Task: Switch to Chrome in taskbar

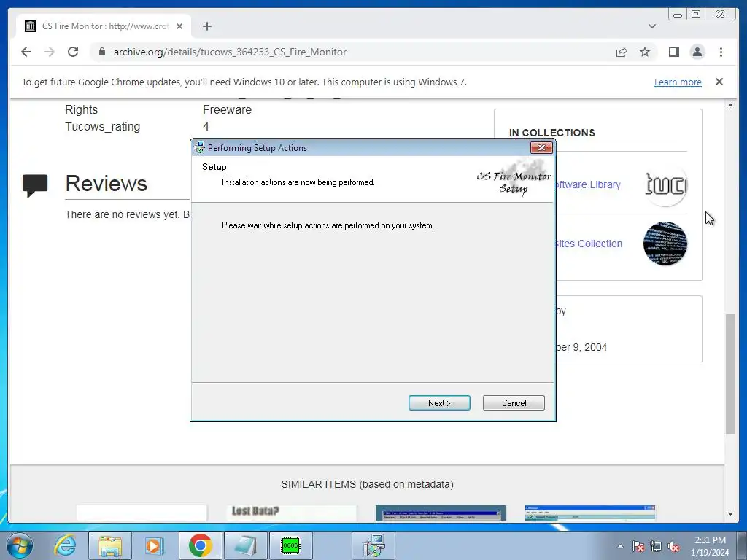Action: [200, 545]
